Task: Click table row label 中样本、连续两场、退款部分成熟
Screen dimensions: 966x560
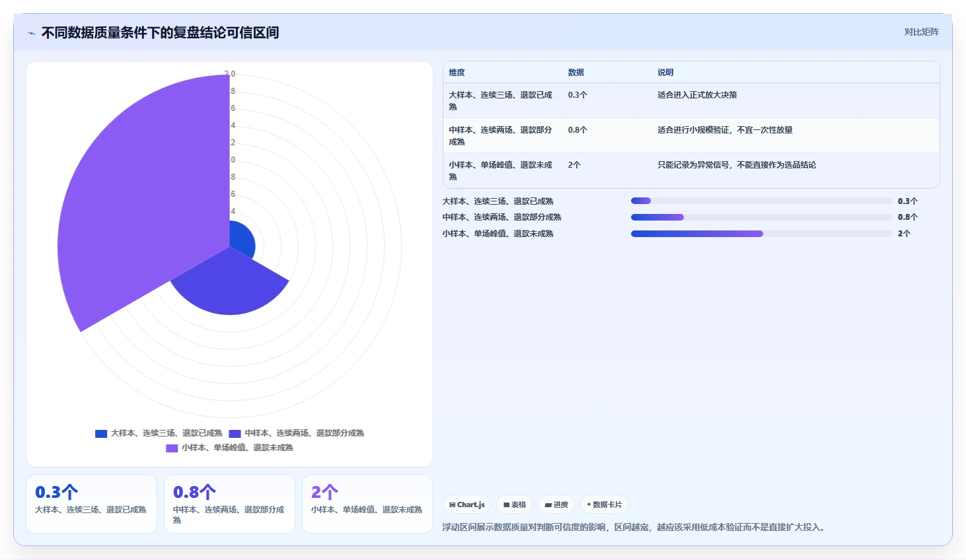Action: coord(501,135)
